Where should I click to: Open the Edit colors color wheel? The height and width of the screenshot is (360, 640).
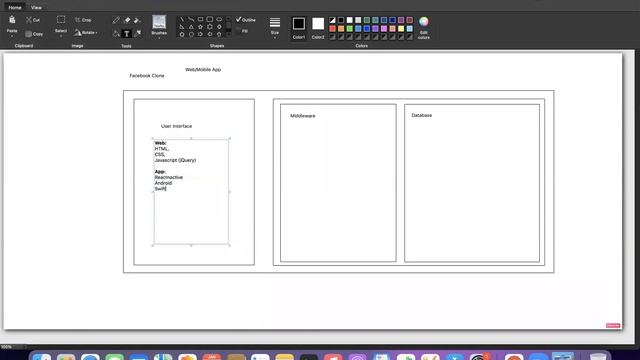pyautogui.click(x=424, y=22)
